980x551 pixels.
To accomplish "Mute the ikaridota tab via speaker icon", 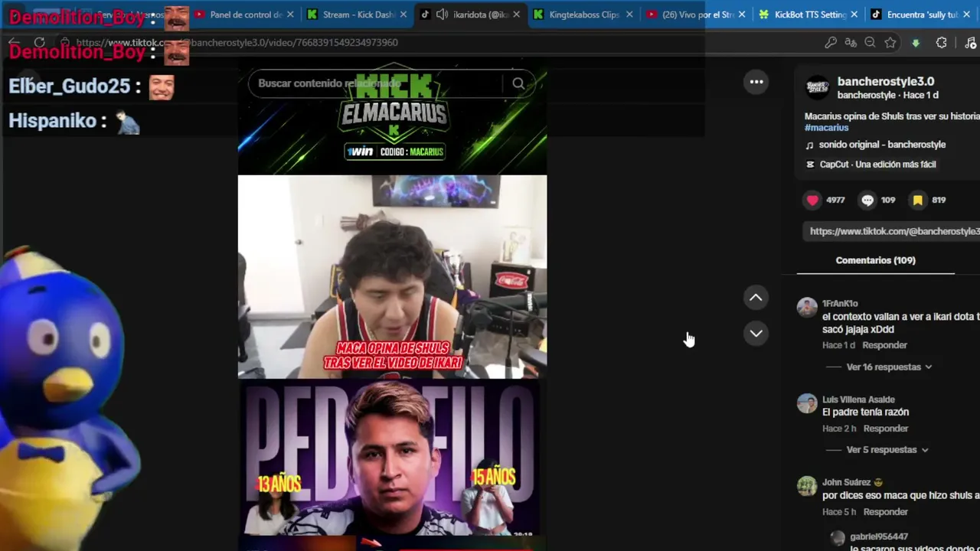I will [x=443, y=15].
